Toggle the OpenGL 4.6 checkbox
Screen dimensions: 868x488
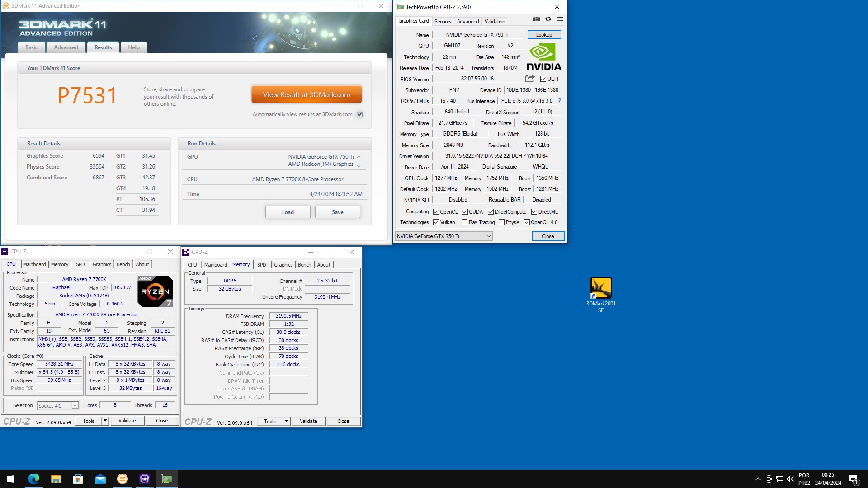click(527, 222)
